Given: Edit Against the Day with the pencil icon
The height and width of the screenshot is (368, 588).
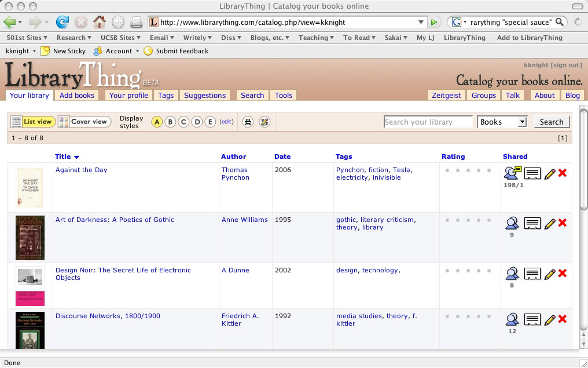Looking at the screenshot, I should click(x=549, y=173).
